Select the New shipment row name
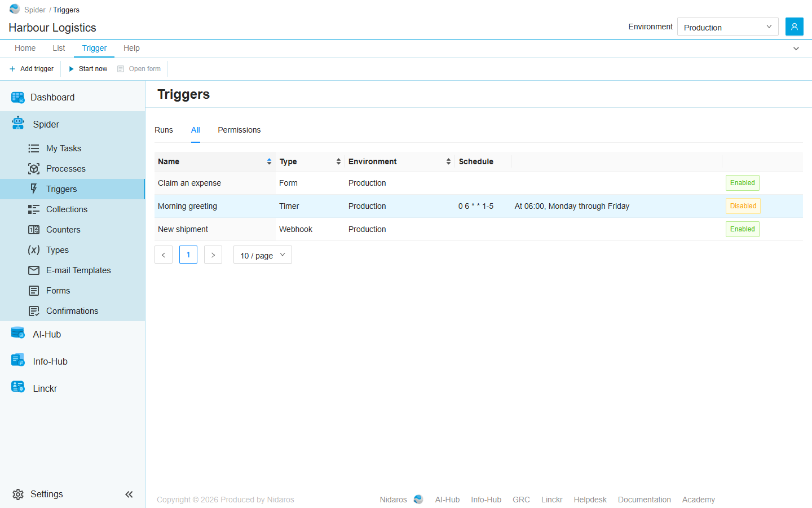 (183, 229)
